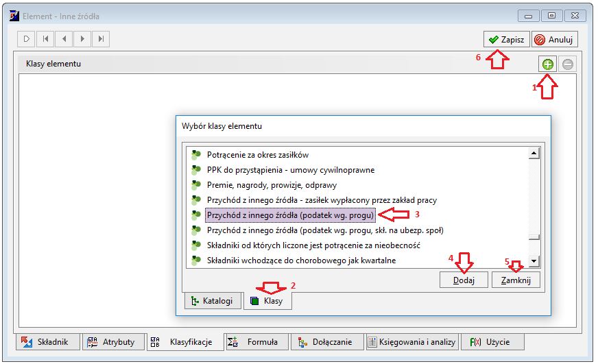
Task: Click the class list scroll-up arrow
Action: point(534,154)
